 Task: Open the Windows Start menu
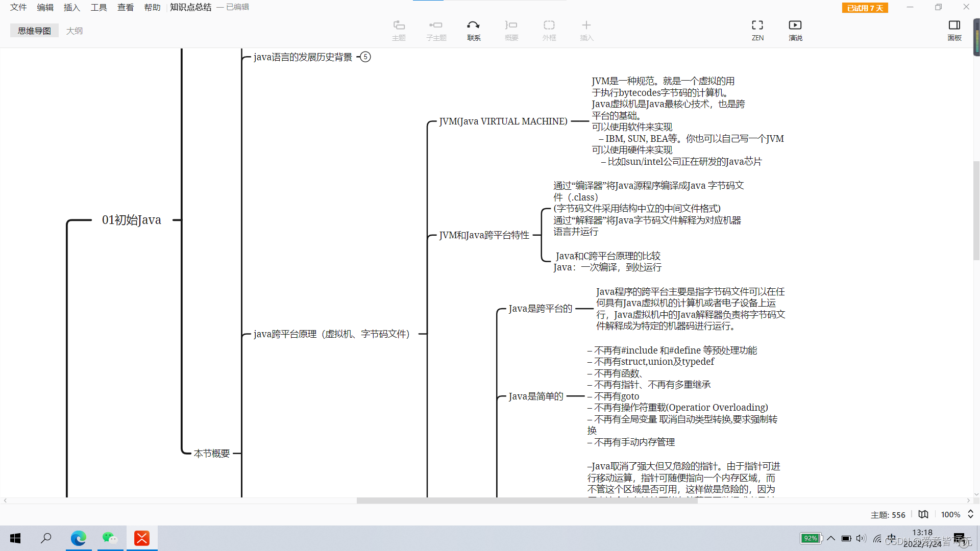point(15,538)
